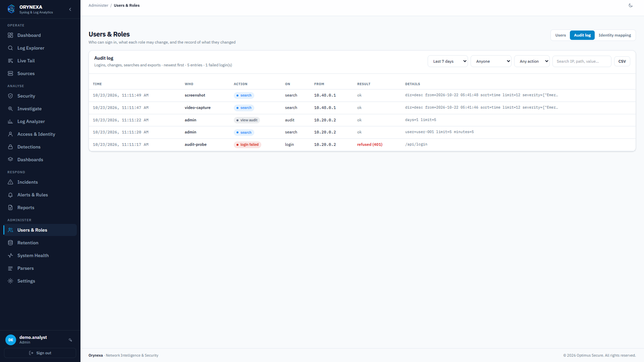
Task: Open Dashboards via its layers icon
Action: (10, 160)
